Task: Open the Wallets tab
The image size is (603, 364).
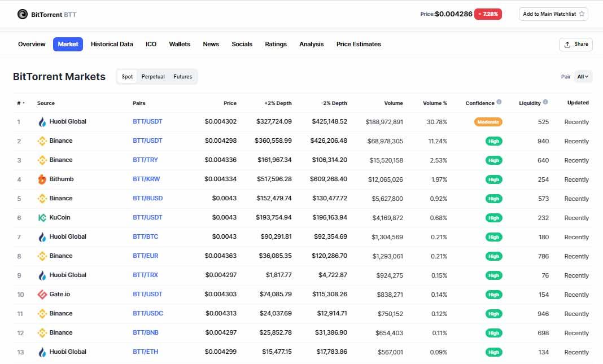Action: coord(180,44)
